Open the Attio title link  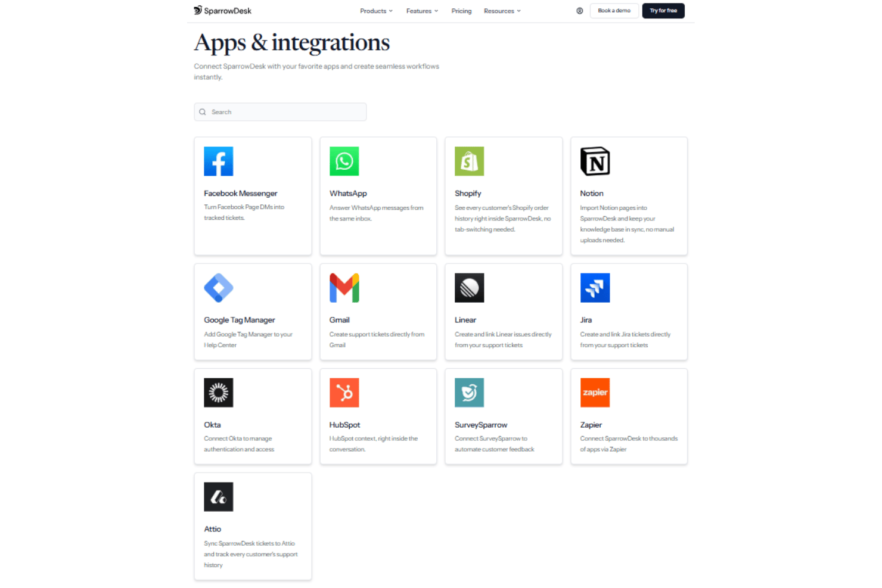(213, 529)
